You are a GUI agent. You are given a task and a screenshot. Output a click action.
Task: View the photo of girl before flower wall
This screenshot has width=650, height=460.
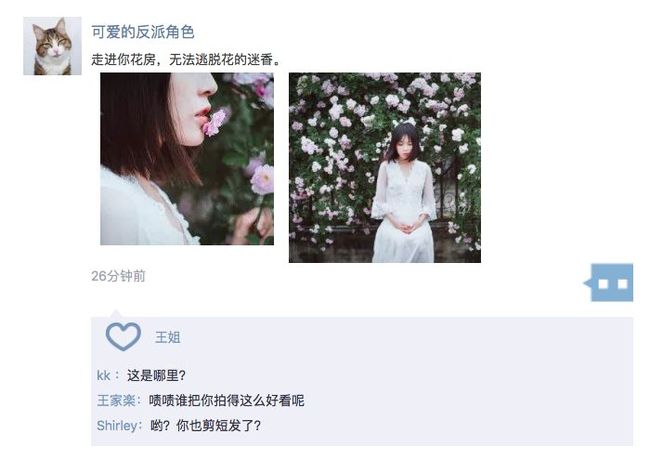(x=385, y=167)
